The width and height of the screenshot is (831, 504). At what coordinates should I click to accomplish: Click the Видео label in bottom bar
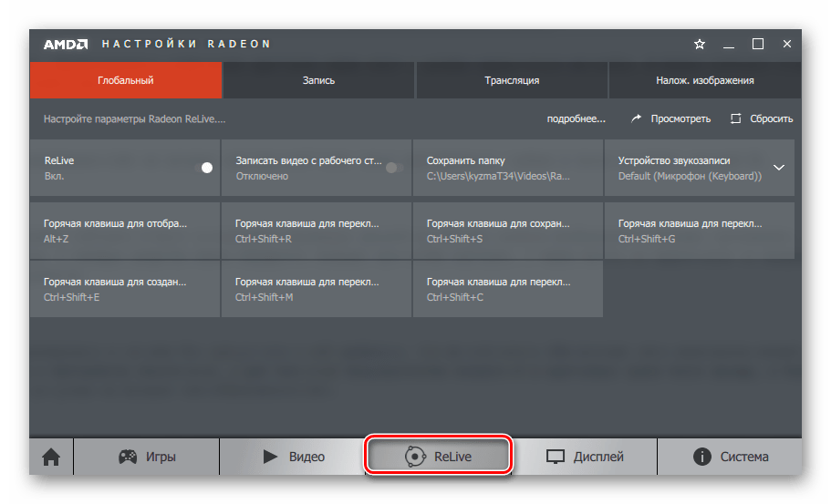click(306, 457)
